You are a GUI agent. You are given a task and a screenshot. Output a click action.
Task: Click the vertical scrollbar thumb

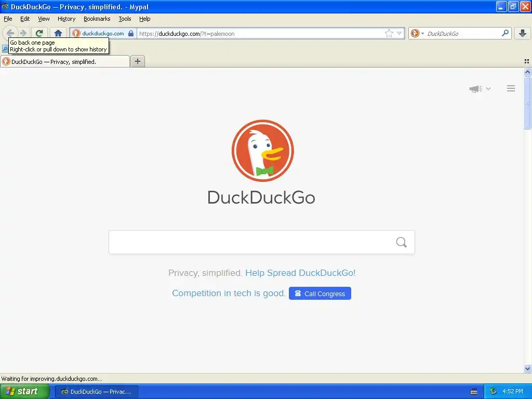[x=527, y=103]
